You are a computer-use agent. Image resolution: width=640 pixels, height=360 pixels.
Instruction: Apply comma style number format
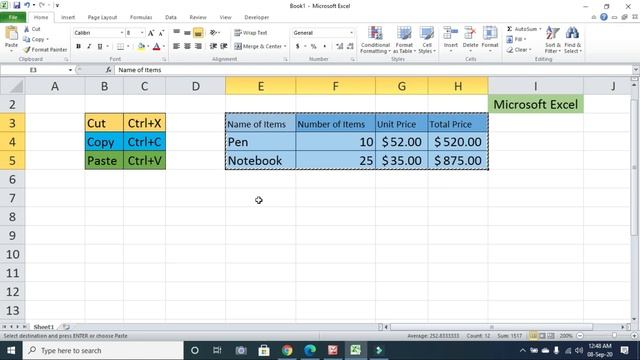325,46
